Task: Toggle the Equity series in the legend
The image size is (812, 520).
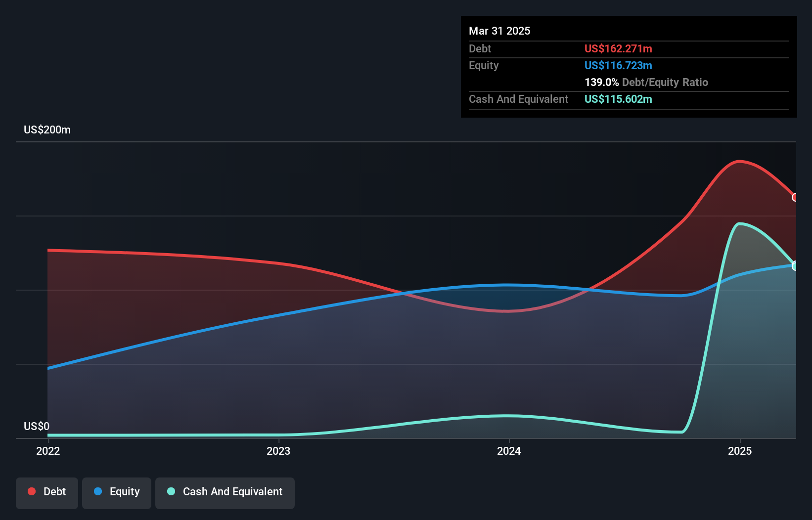Action: (117, 493)
